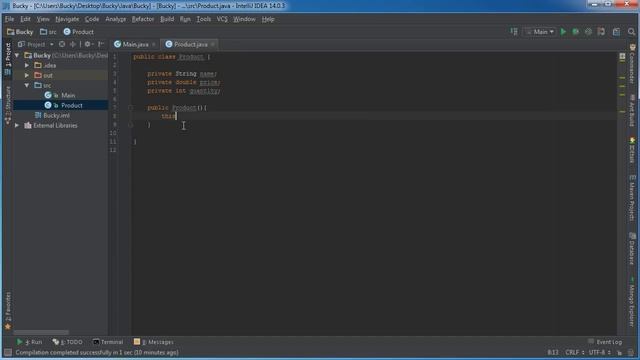Place cursor after 'this' in editor
This screenshot has height=360, width=640.
click(176, 116)
